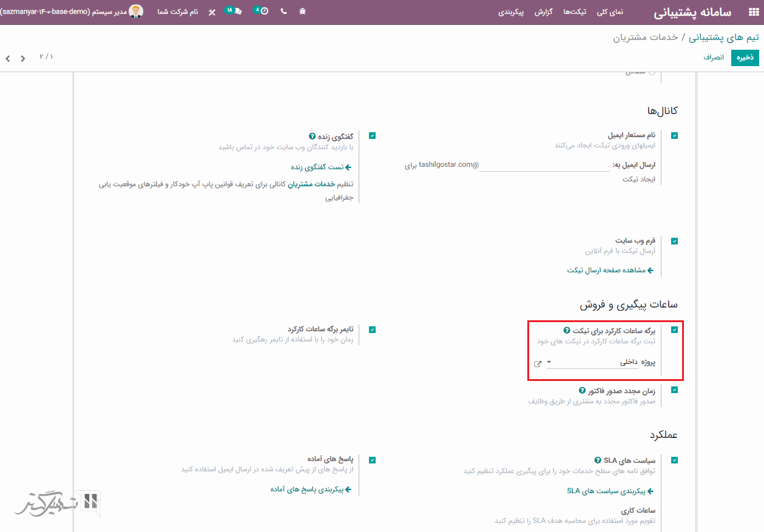Click the bug debug icon in navbar
This screenshot has height=532, width=764.
[x=303, y=12]
